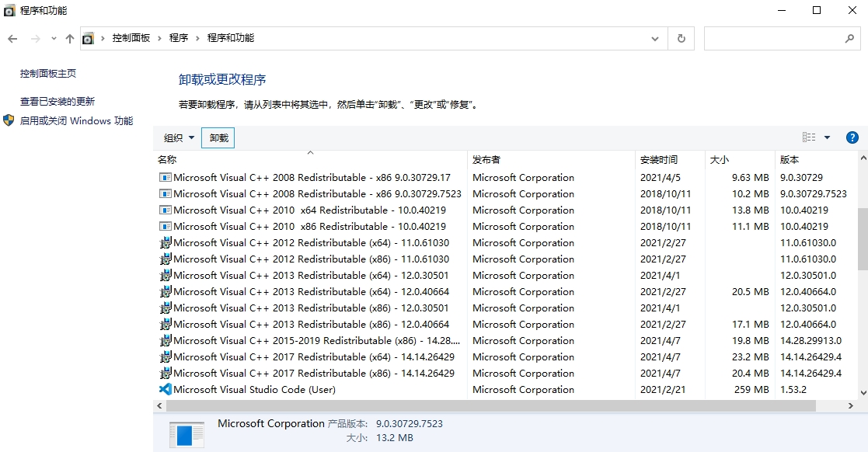Sort by 名称 column header
868x452 pixels.
[311, 160]
